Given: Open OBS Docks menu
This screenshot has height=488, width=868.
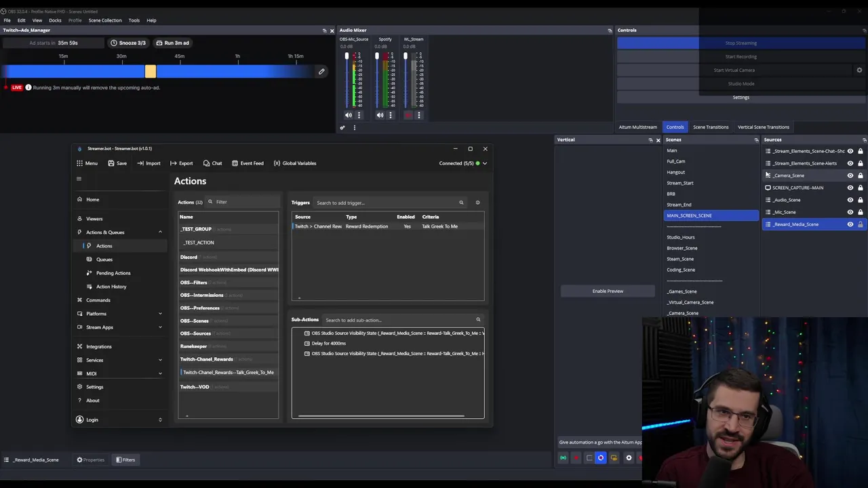Looking at the screenshot, I should point(55,20).
